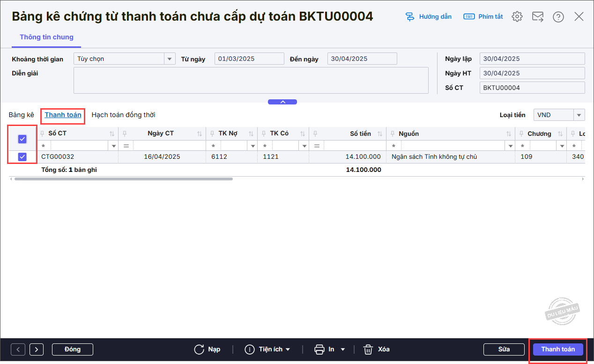
Task: Click the horizontal scrollbar of the grid
Action: tap(124, 179)
